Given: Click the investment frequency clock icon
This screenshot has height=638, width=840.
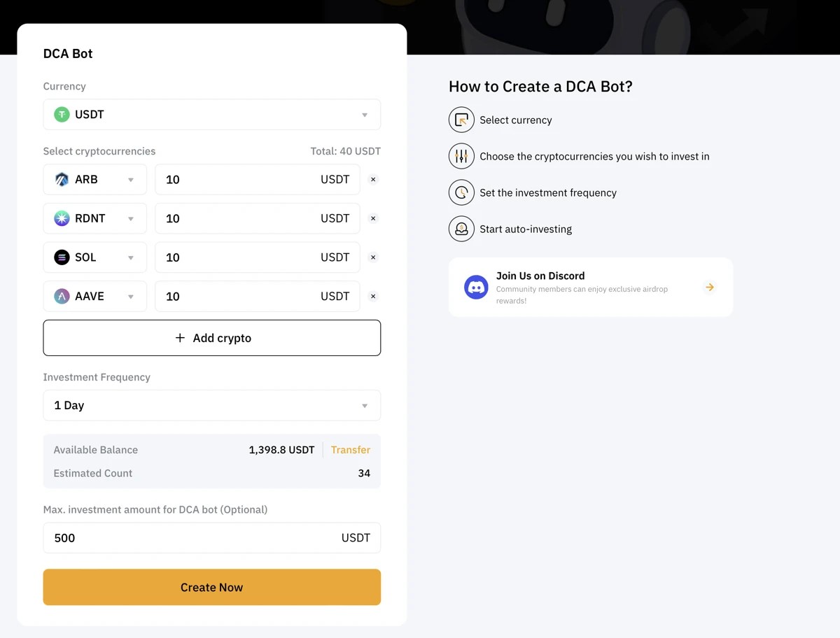Looking at the screenshot, I should 461,192.
